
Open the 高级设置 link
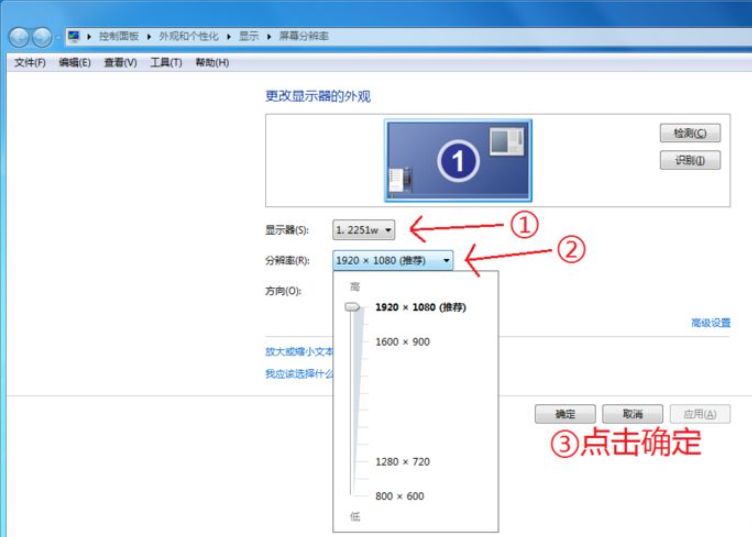(x=710, y=323)
